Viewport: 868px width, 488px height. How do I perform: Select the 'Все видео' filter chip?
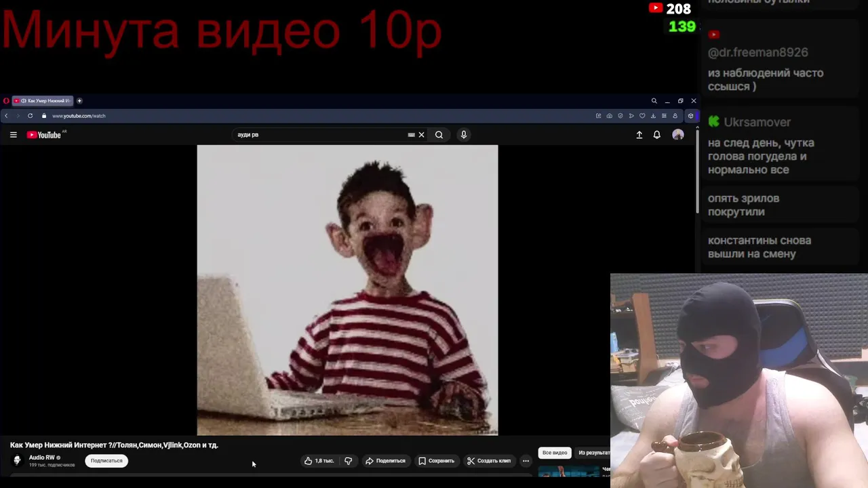point(555,453)
